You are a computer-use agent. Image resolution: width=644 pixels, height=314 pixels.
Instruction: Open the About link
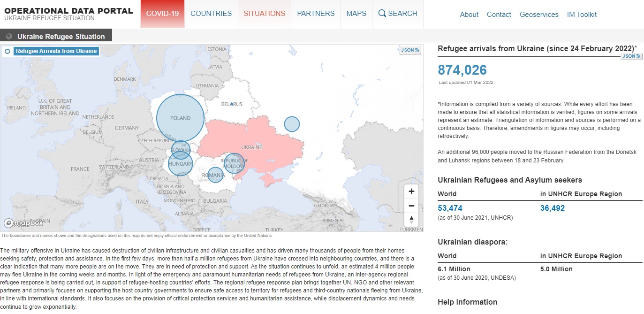(469, 15)
